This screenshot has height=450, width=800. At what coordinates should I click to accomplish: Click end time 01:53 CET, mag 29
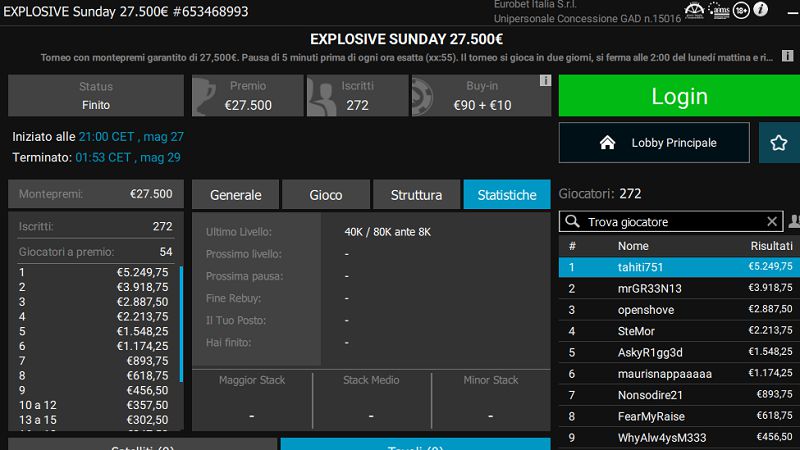pyautogui.click(x=128, y=157)
